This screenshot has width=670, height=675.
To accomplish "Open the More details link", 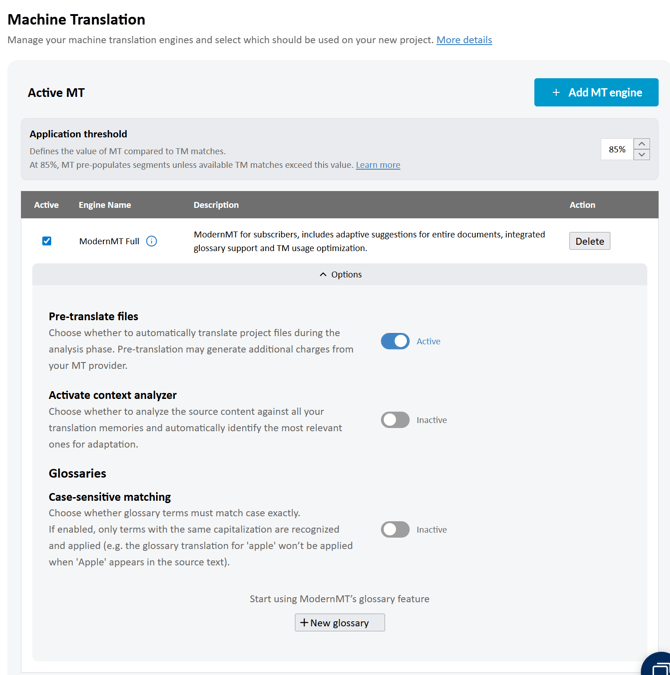I will 464,40.
